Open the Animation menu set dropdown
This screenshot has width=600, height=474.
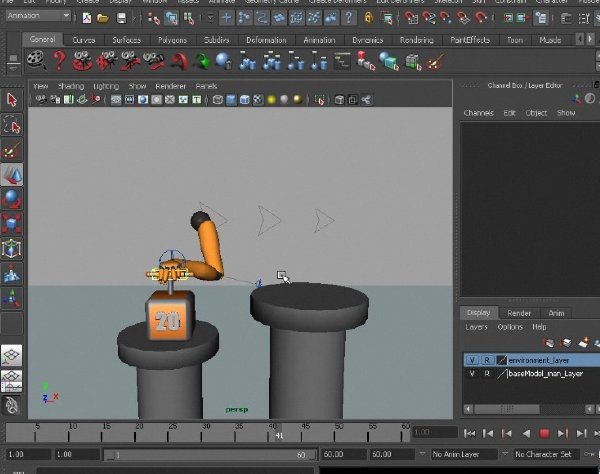pos(38,16)
